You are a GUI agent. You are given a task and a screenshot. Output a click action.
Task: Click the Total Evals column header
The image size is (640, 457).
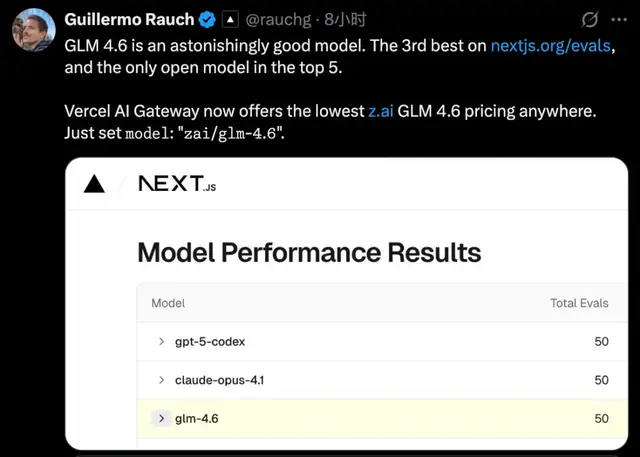[x=579, y=303]
